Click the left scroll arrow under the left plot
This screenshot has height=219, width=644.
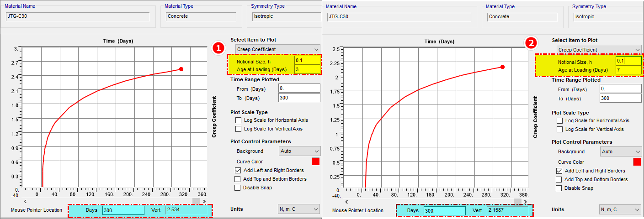tap(25, 201)
